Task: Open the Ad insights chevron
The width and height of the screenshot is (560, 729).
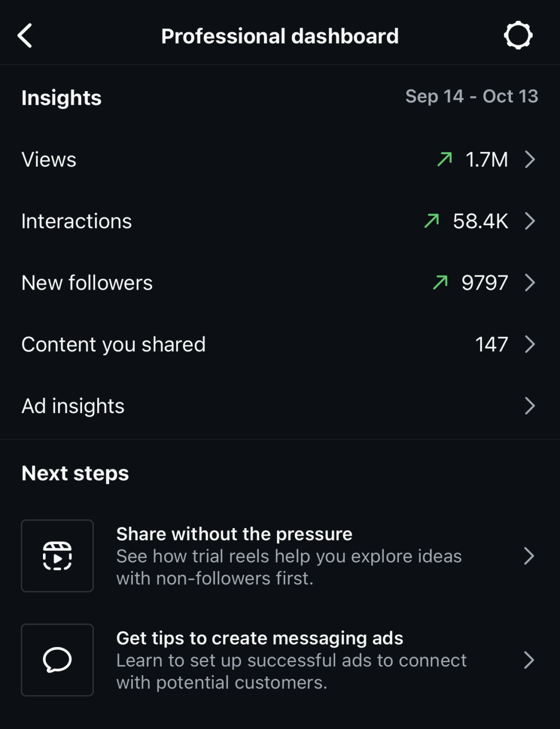Action: pos(530,406)
